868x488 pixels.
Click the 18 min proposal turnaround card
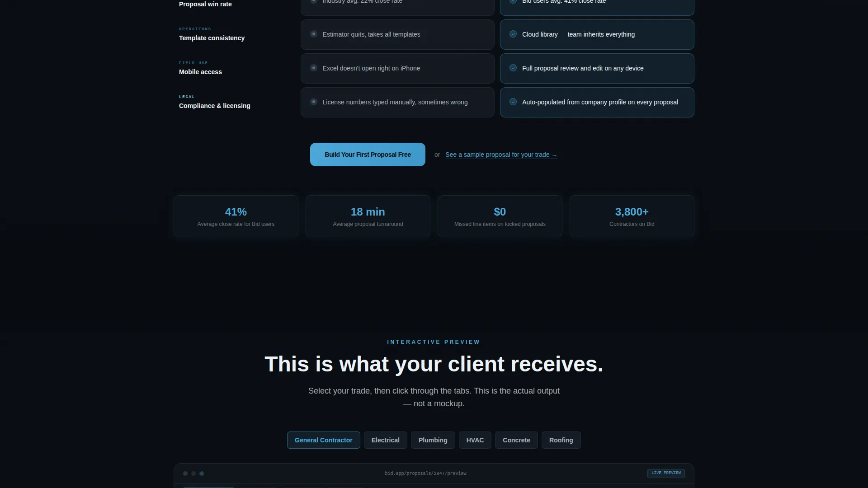click(x=368, y=216)
